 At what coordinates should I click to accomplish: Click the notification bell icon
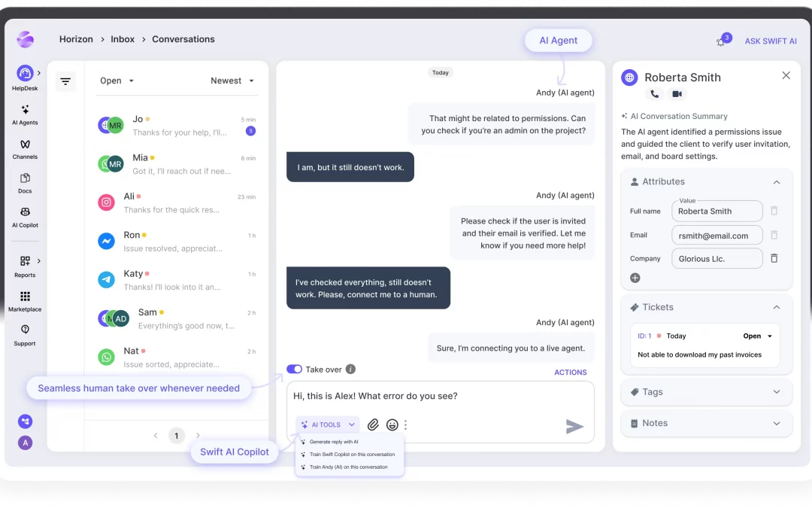pos(721,42)
